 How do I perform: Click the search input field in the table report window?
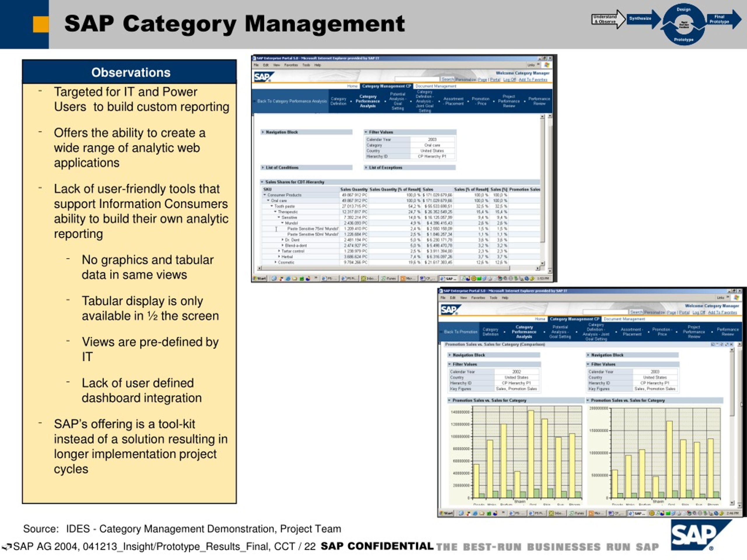[x=417, y=79]
